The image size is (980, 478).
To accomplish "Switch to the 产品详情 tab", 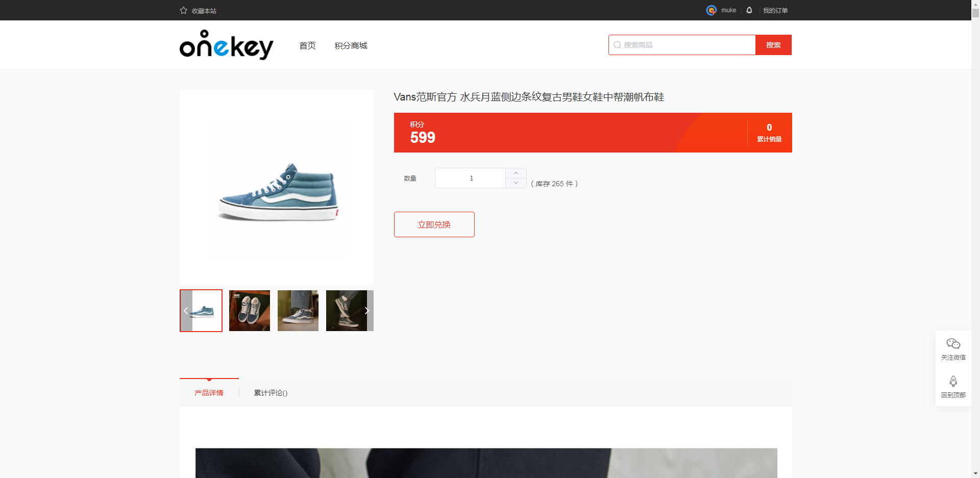I will click(209, 393).
